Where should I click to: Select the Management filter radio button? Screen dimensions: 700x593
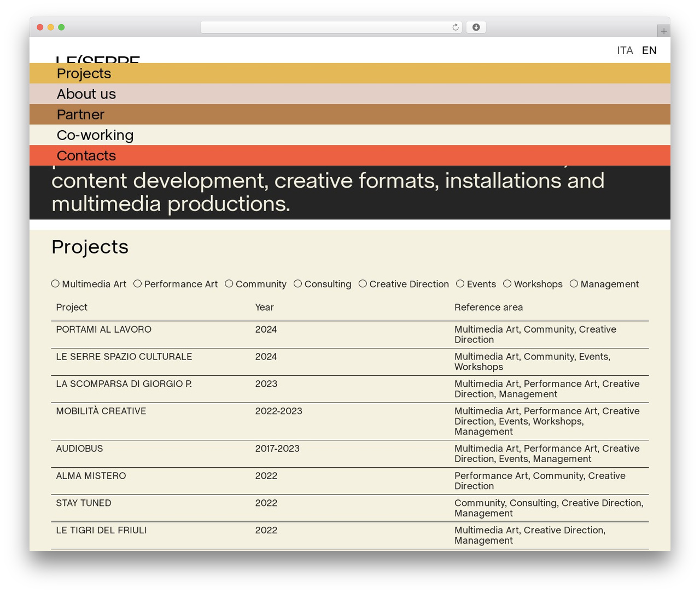(574, 283)
